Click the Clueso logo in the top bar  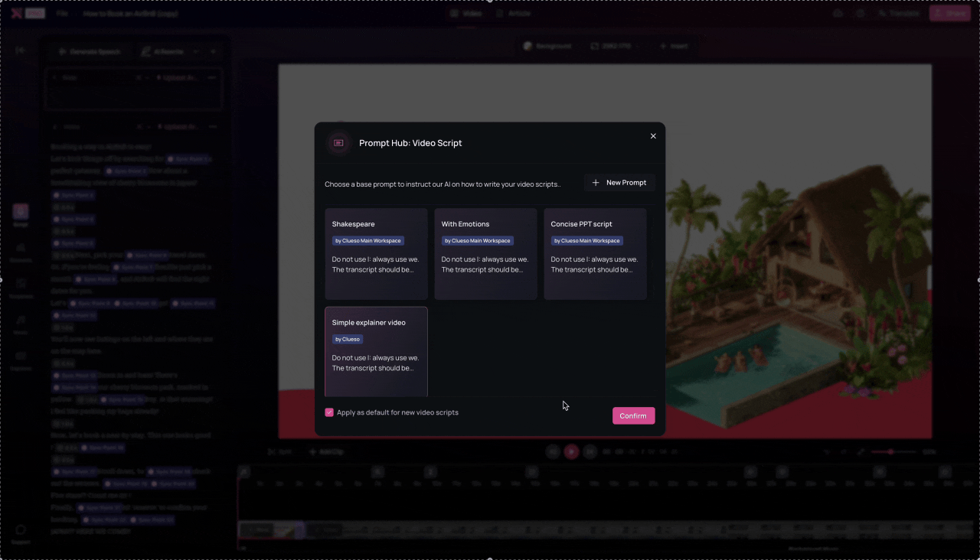[x=16, y=14]
